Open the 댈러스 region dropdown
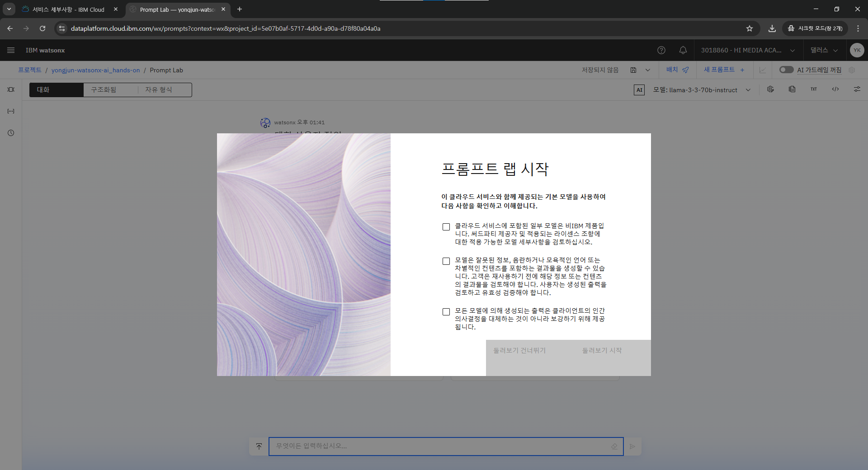 (x=824, y=50)
